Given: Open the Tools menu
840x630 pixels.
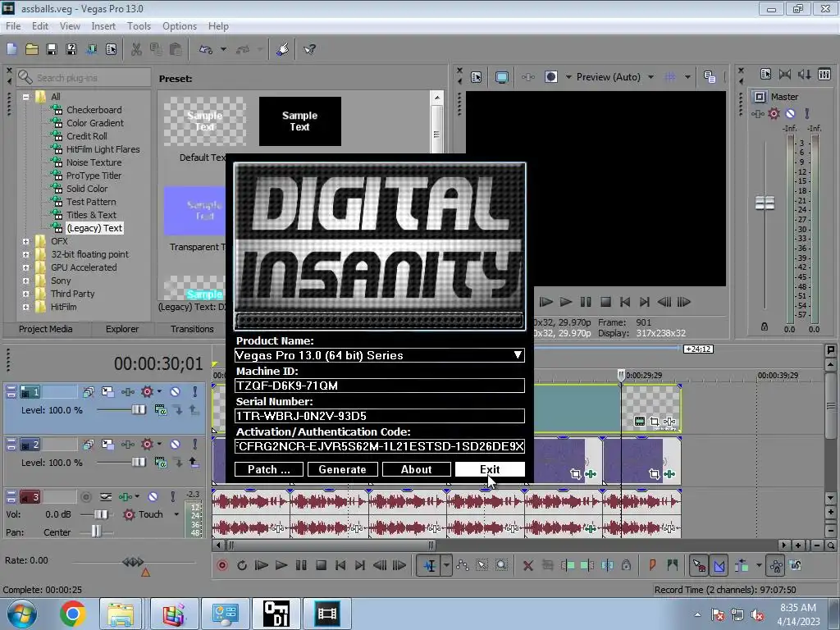Looking at the screenshot, I should click(x=139, y=25).
